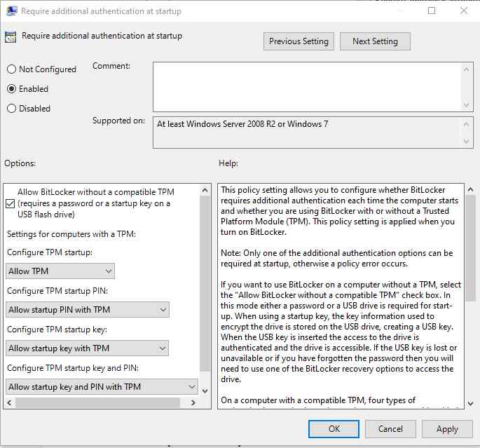Go to Previous Setting
Image resolution: width=480 pixels, height=448 pixels.
pos(299,41)
